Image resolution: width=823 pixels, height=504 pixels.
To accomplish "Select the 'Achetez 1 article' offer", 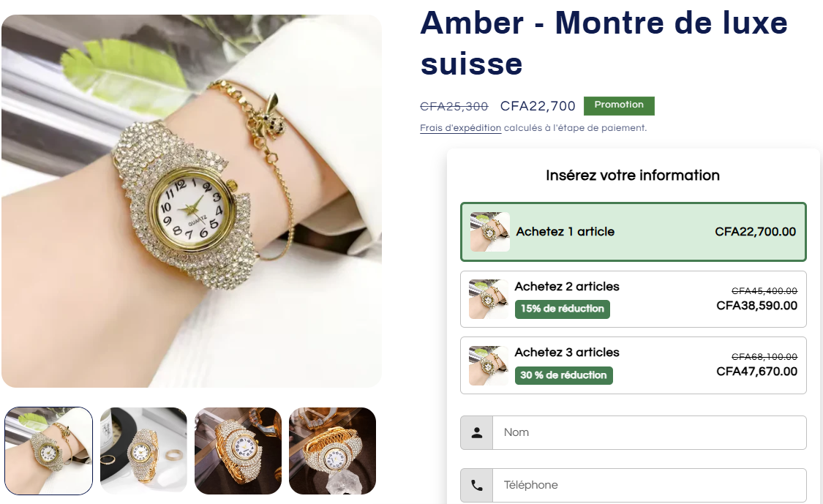I will [x=633, y=232].
